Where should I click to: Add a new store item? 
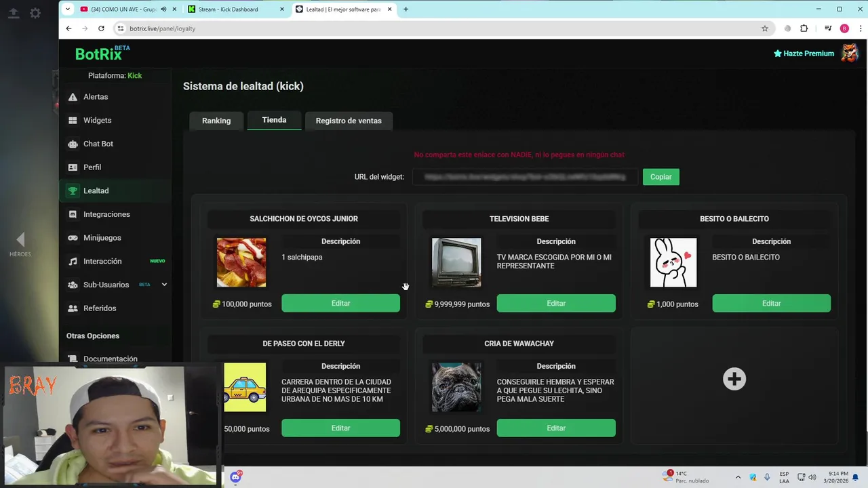point(734,379)
